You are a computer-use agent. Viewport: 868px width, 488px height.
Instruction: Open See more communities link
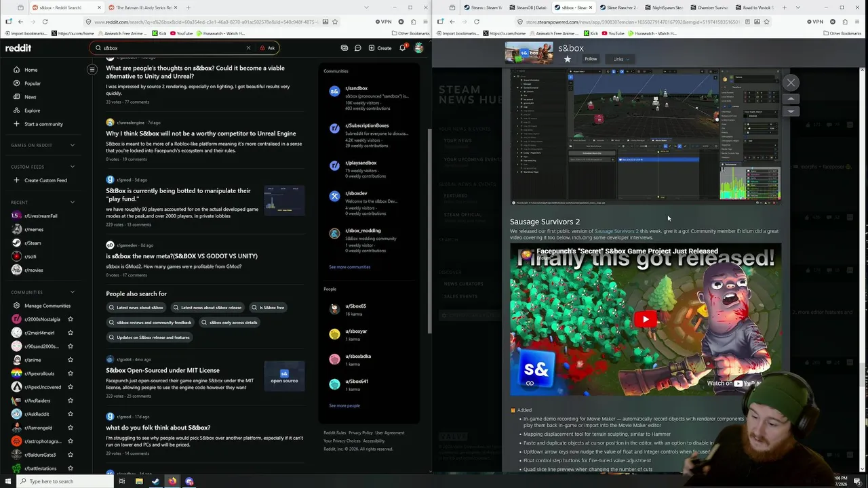coord(349,267)
